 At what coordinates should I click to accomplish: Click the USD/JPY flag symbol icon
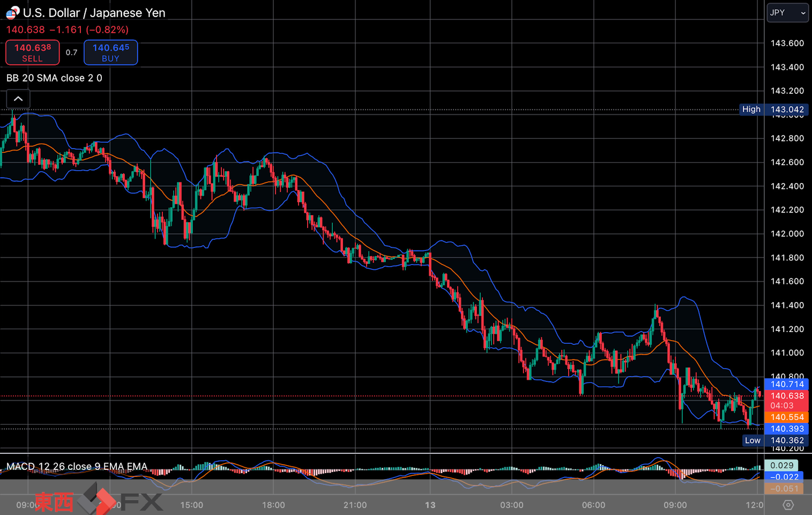tap(13, 13)
